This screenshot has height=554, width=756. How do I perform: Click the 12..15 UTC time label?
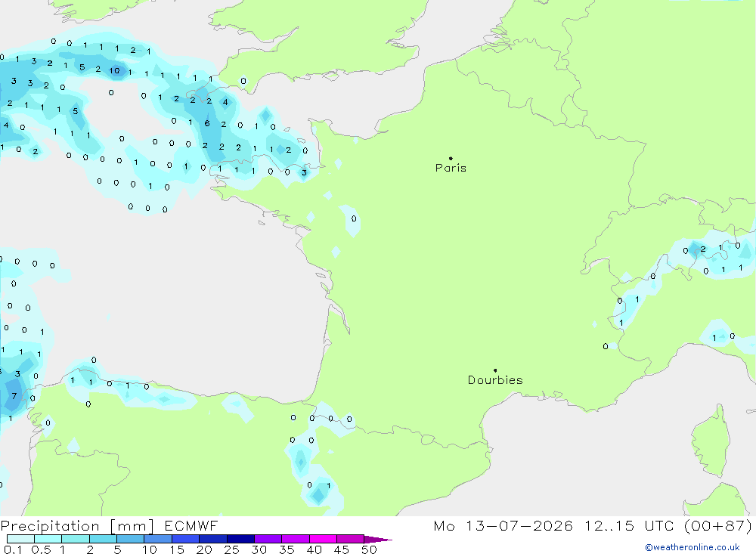[629, 526]
